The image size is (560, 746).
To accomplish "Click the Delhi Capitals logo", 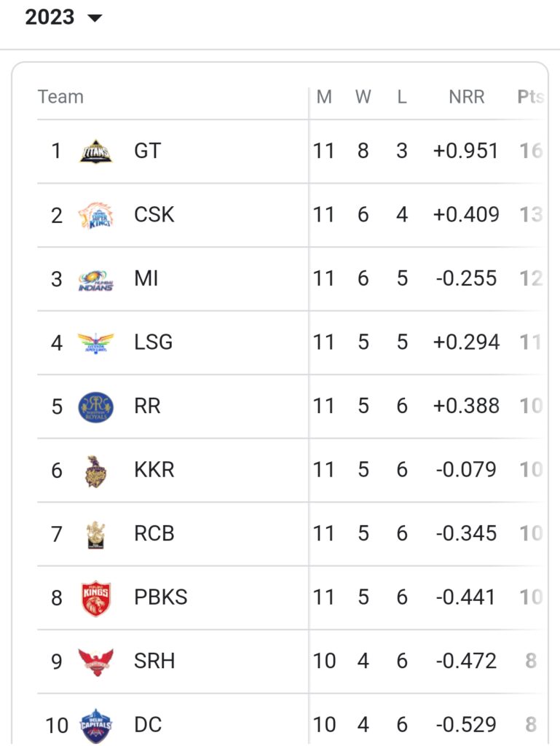I will point(95,726).
